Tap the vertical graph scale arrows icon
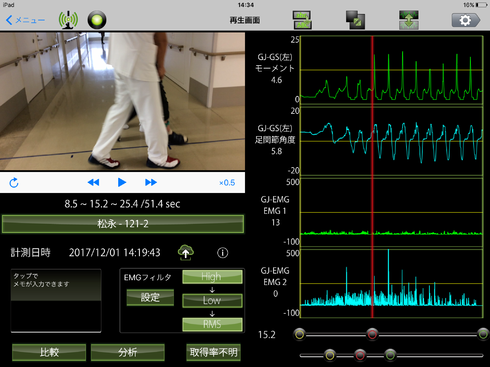Image resolution: width=490 pixels, height=367 pixels. (409, 20)
